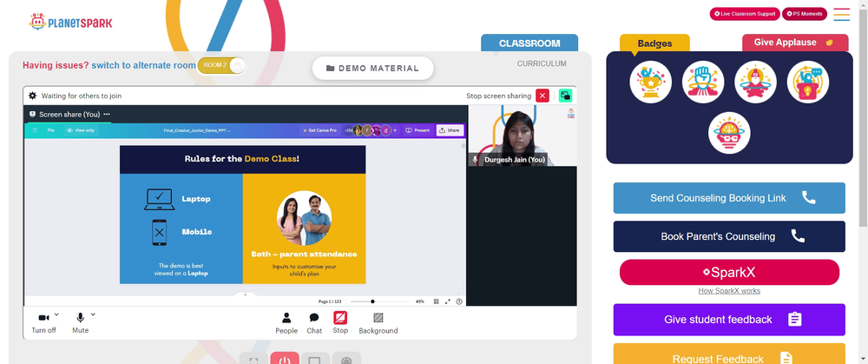
Task: Award the raised fist badge
Action: click(x=703, y=82)
